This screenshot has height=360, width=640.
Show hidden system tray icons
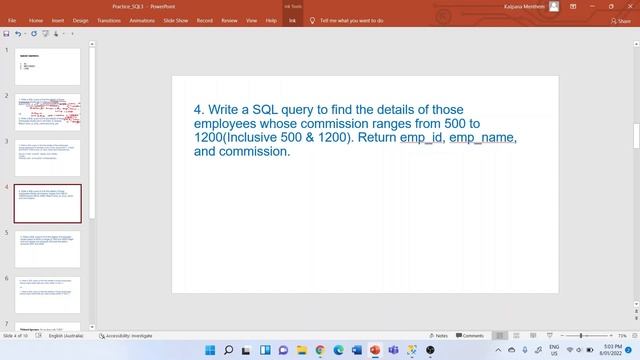point(498,350)
